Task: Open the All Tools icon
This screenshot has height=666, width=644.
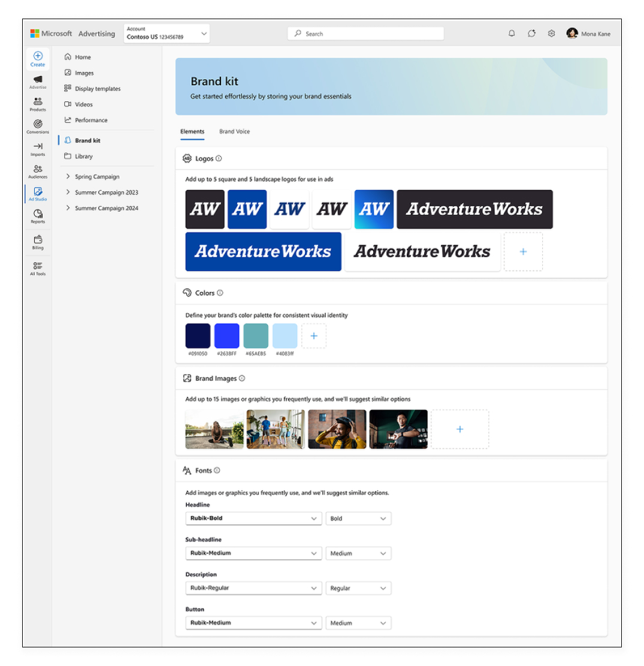Action: [x=38, y=269]
